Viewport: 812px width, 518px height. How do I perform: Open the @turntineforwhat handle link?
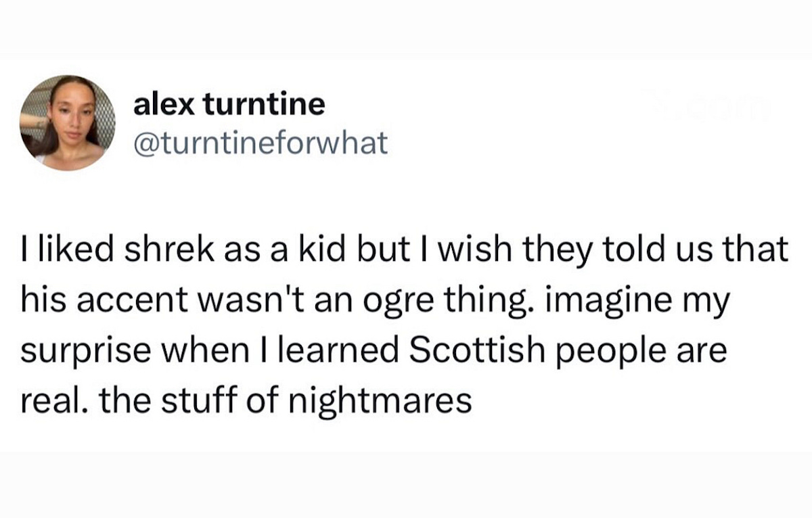261,142
